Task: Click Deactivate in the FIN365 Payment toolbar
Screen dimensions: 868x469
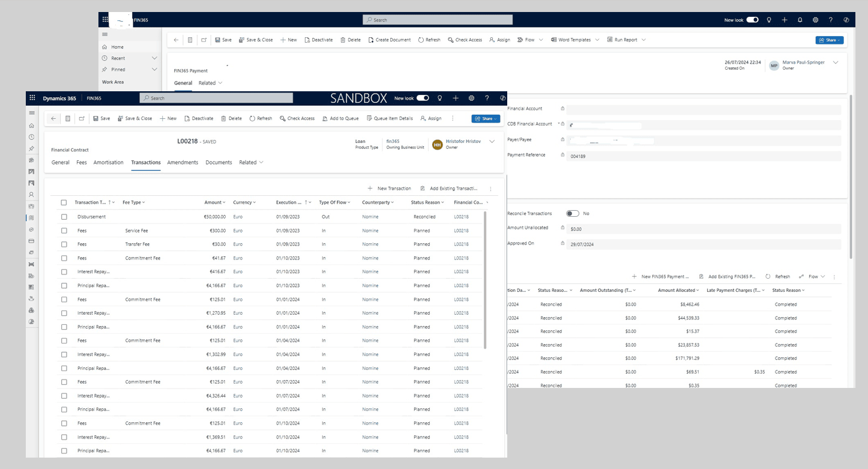Action: click(x=318, y=40)
